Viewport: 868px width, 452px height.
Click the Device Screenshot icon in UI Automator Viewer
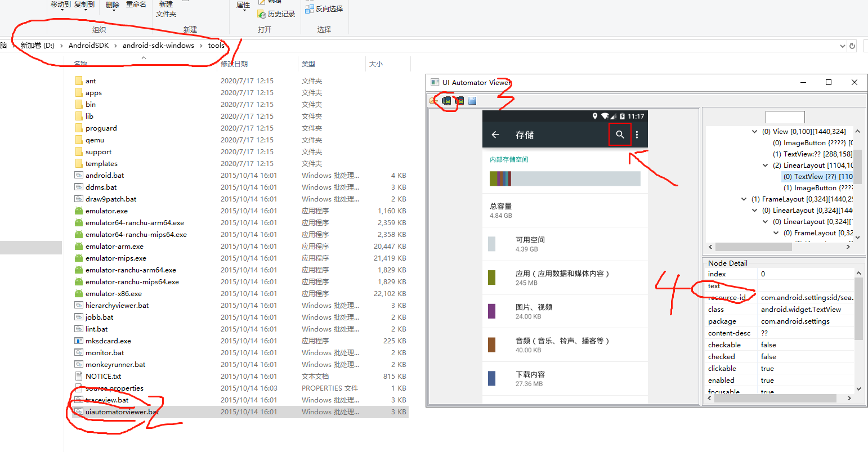click(447, 101)
